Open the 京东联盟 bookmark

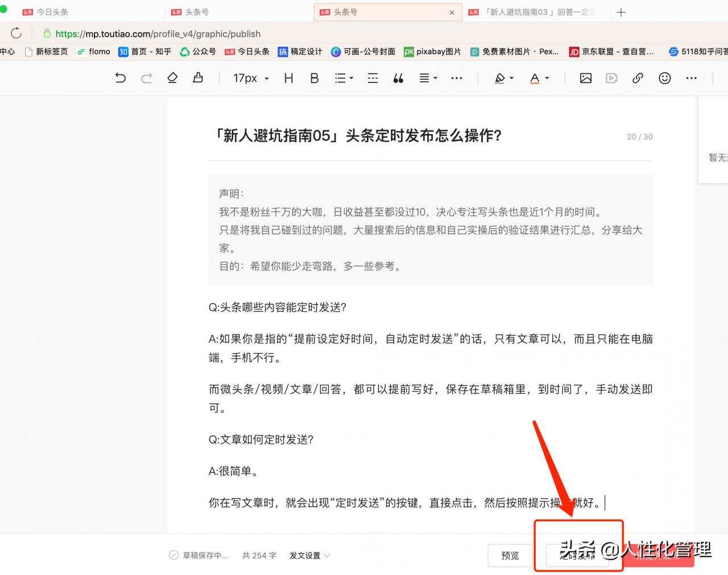tap(611, 51)
